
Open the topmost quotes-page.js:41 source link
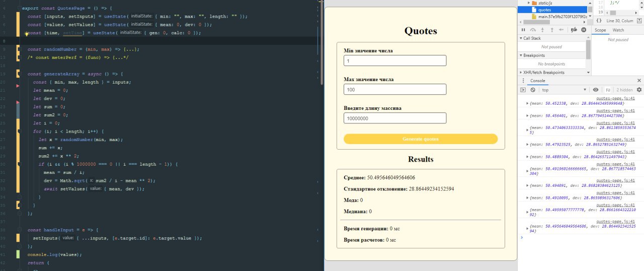pyautogui.click(x=615, y=98)
